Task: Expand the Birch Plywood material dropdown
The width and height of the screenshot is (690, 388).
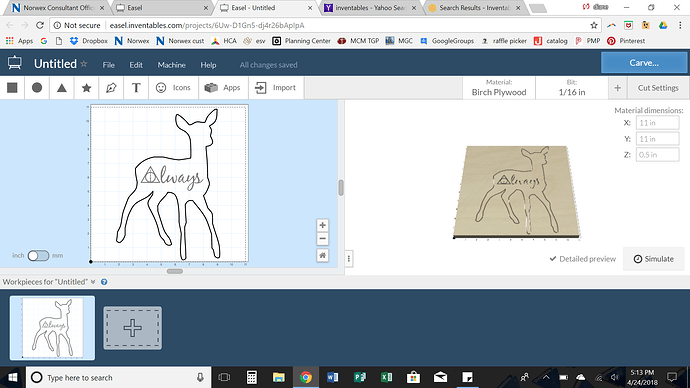Action: click(499, 88)
